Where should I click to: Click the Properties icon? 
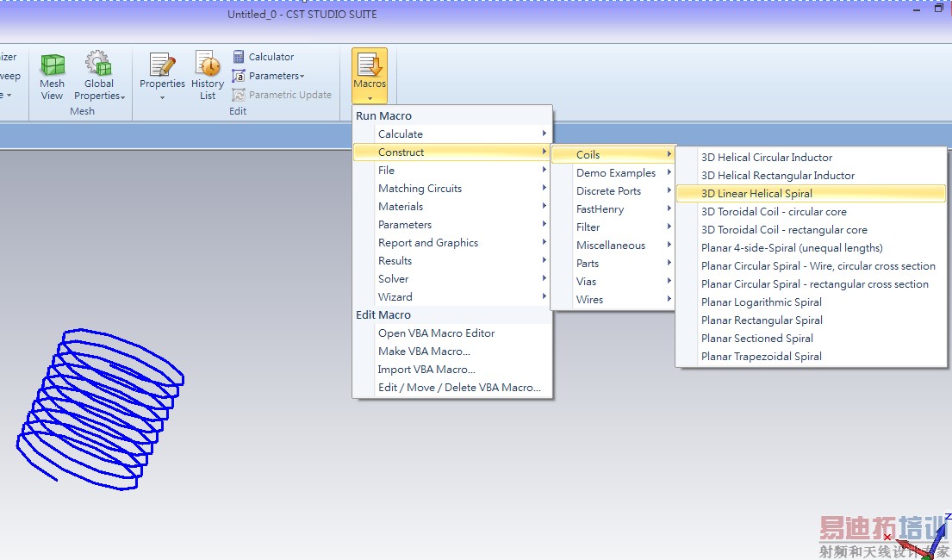(162, 65)
